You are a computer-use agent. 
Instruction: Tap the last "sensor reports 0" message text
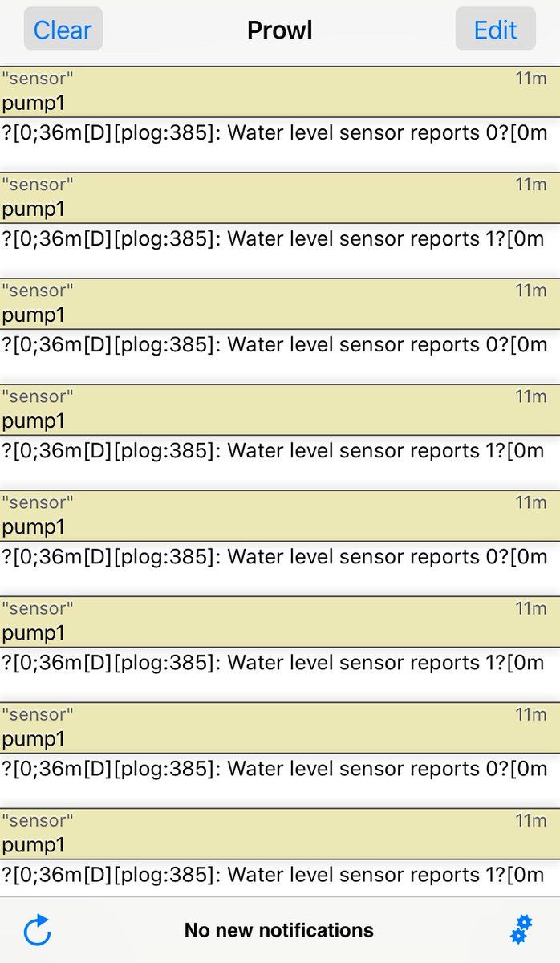pos(274,769)
